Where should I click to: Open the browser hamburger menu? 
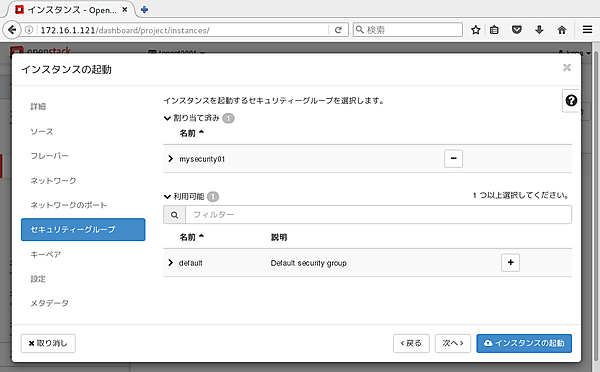(587, 30)
